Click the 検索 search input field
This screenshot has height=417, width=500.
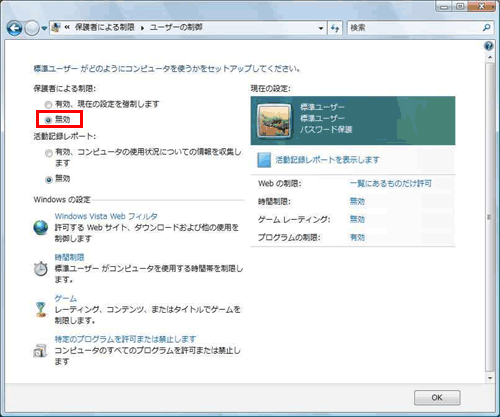point(414,28)
